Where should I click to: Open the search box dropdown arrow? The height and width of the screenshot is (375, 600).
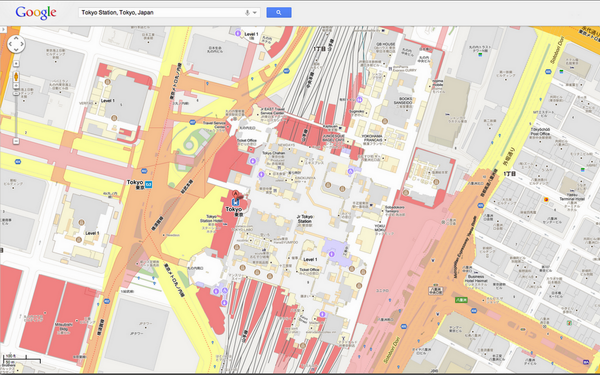tap(255, 13)
